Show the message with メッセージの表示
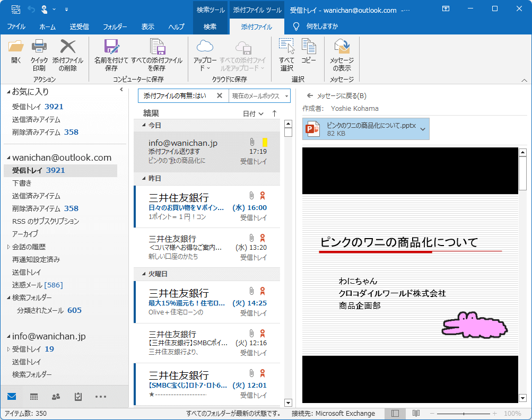 [342, 55]
